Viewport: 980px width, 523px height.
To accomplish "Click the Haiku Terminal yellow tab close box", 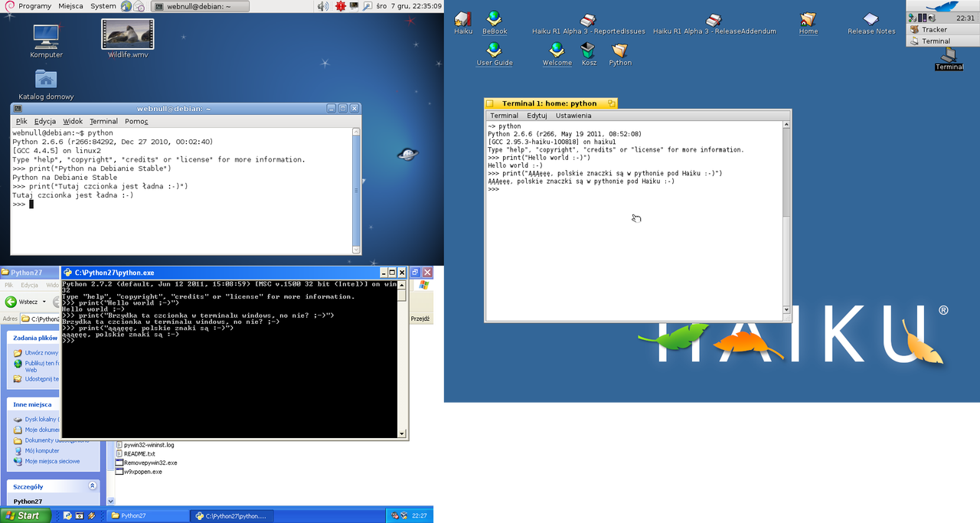I will (490, 103).
